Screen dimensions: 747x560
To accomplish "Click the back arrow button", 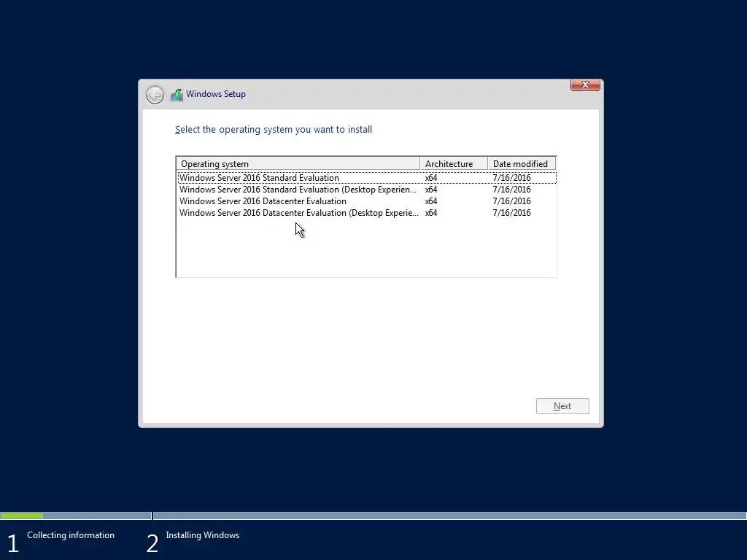I will tap(155, 95).
